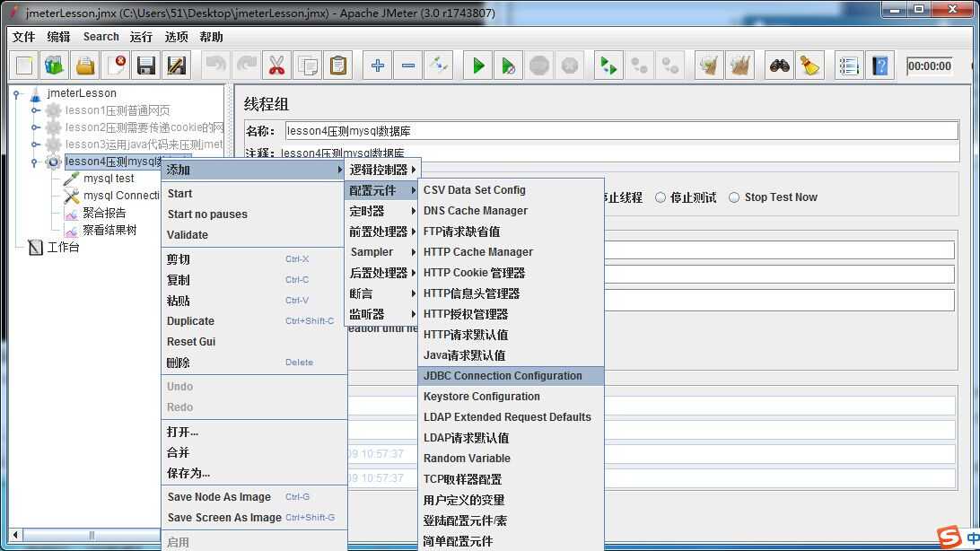Click the Copy toolbar icon

click(307, 66)
